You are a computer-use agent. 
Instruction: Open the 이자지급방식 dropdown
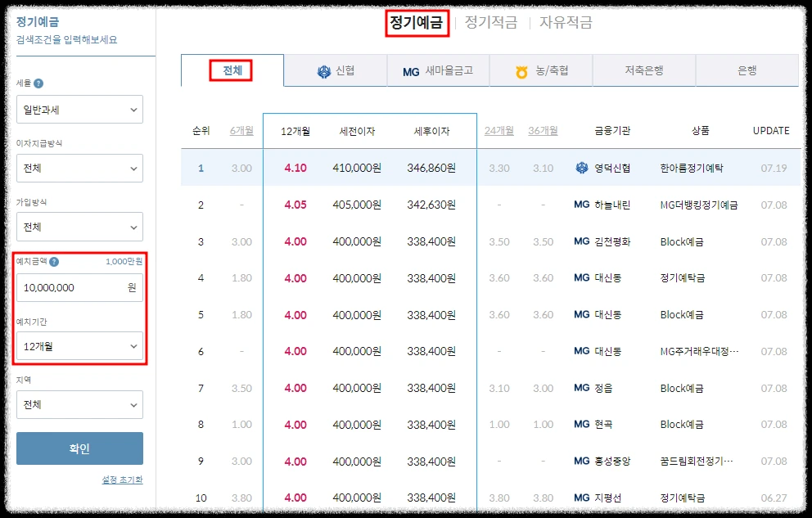click(x=79, y=168)
